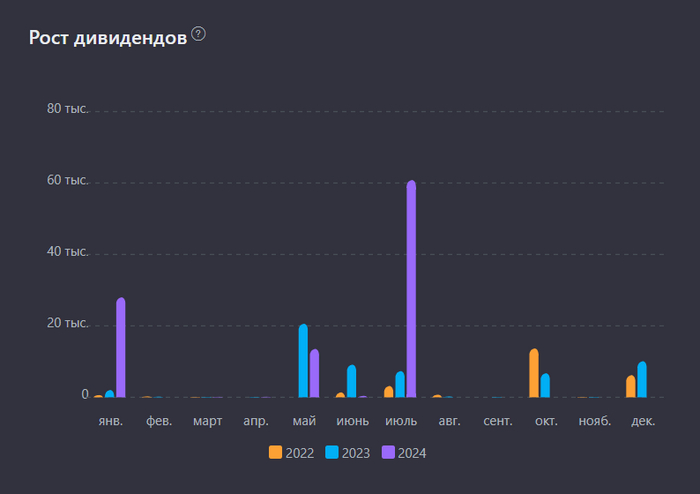Screen dimensions: 700x494
Task: Select the purple May 2024 bar
Action: point(314,373)
